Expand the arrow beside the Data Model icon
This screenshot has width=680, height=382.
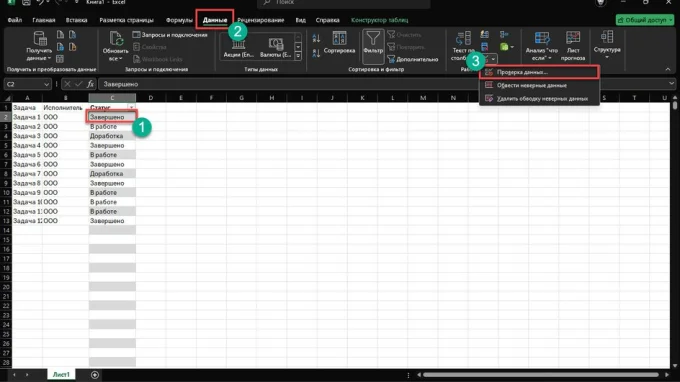point(512,47)
